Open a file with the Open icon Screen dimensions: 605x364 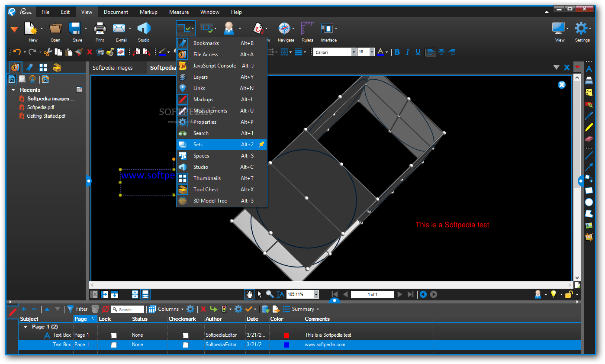[x=55, y=29]
